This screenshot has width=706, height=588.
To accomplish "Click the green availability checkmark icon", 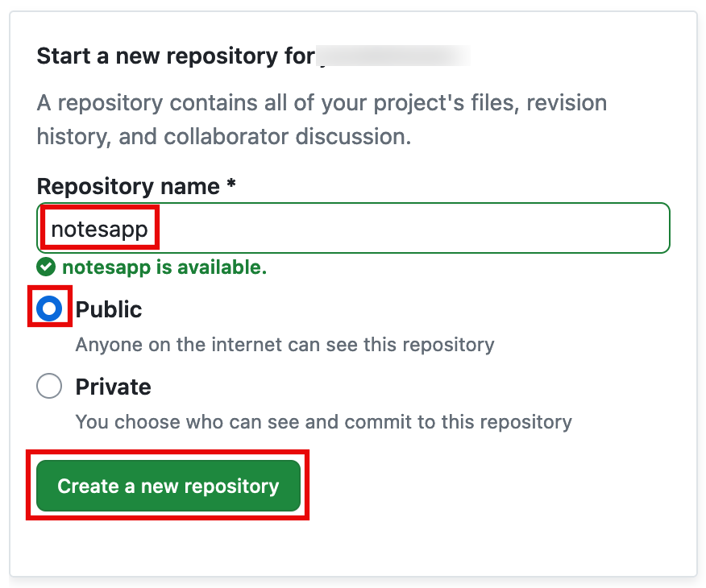I will pyautogui.click(x=46, y=267).
